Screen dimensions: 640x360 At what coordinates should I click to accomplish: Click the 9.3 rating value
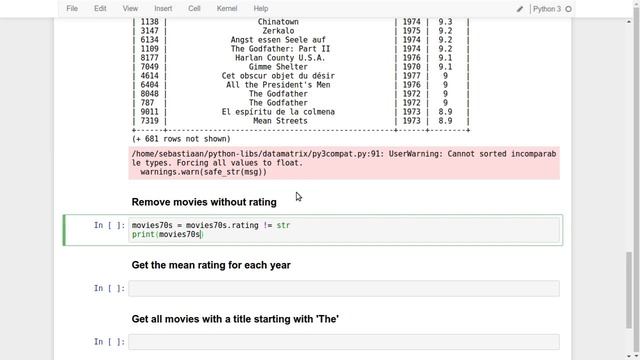[x=445, y=22]
